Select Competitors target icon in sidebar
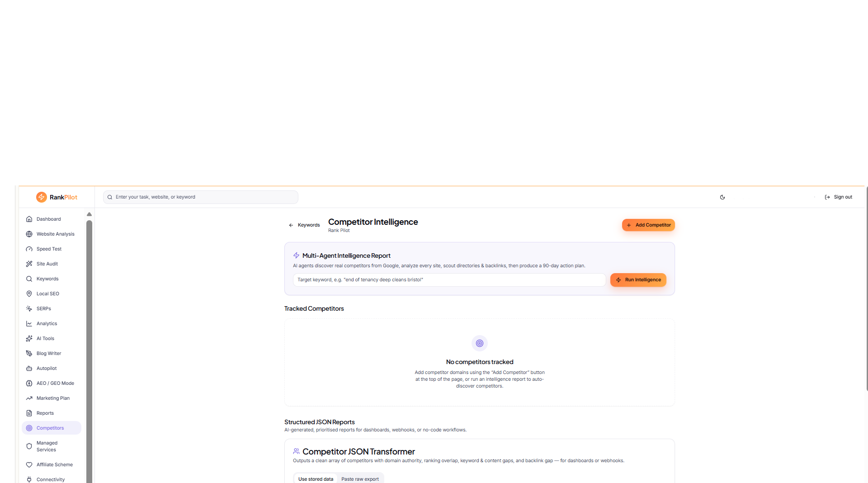 (29, 428)
